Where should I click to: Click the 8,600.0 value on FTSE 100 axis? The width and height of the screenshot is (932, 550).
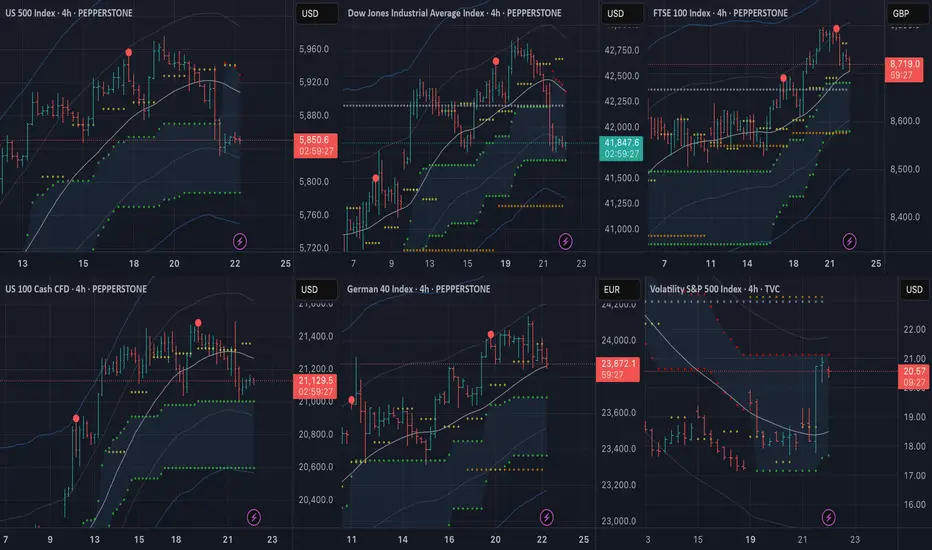click(905, 121)
